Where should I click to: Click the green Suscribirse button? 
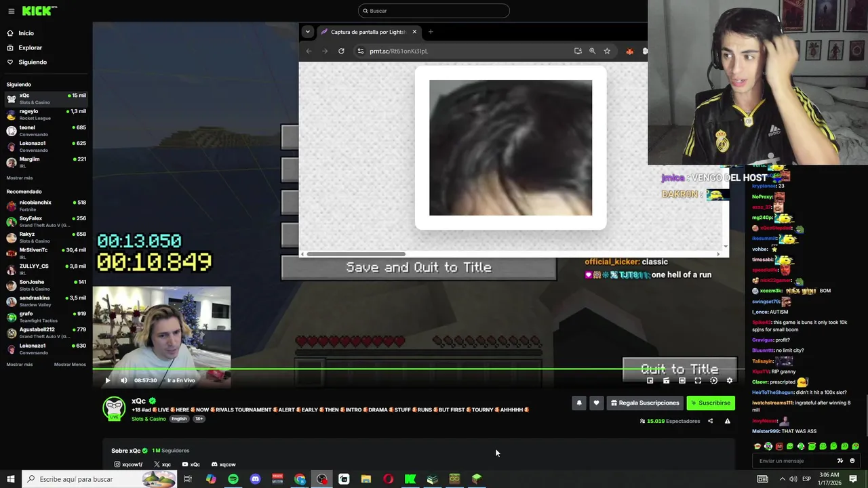(711, 403)
